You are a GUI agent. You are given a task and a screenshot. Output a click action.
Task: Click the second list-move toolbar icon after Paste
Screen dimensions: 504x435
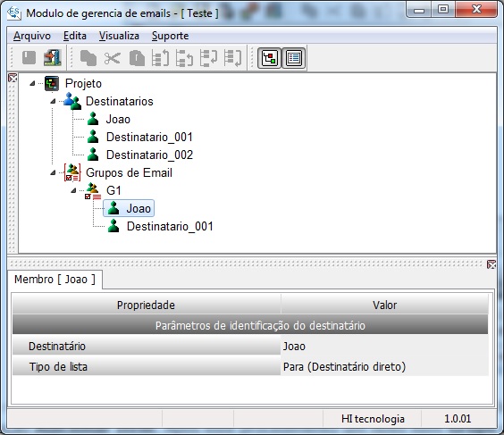(x=184, y=58)
